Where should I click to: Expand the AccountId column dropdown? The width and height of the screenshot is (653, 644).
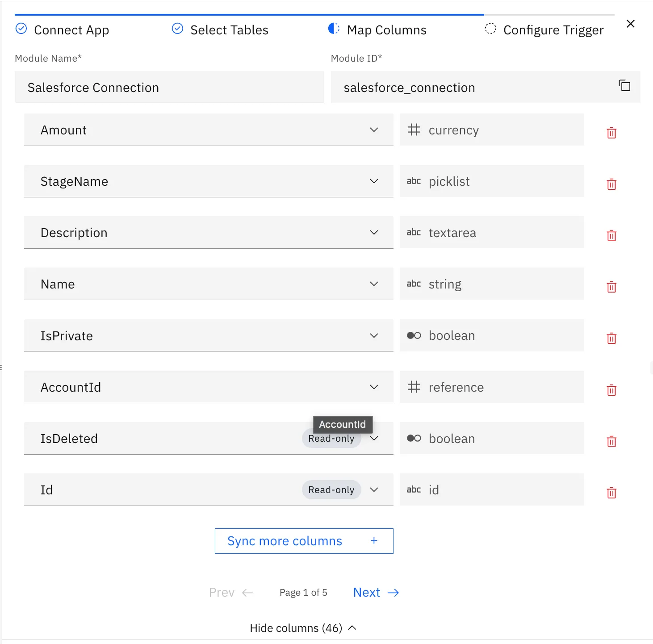click(x=374, y=387)
